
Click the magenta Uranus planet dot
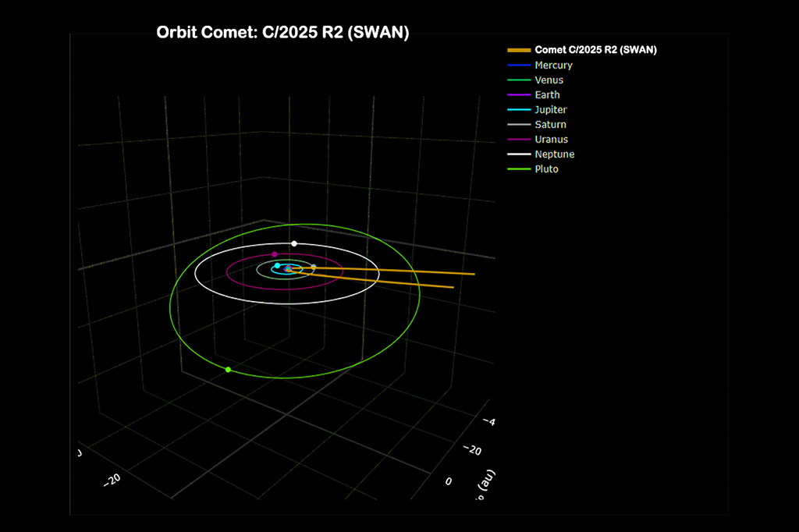click(275, 254)
